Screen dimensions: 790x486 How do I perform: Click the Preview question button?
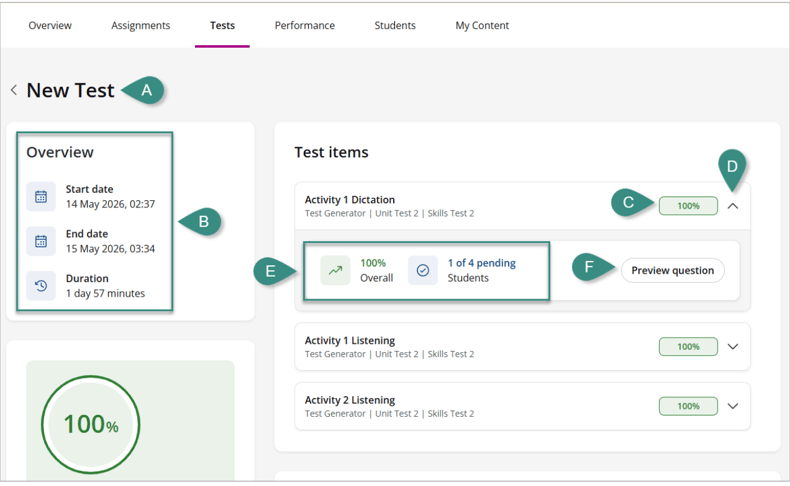click(673, 270)
